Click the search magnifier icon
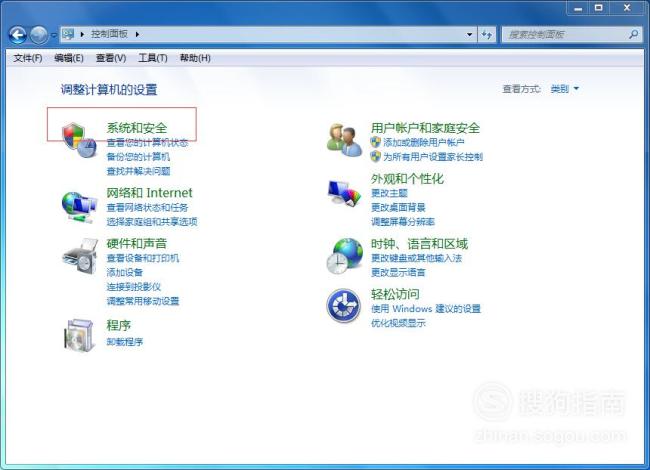The image size is (650, 470). coord(633,34)
